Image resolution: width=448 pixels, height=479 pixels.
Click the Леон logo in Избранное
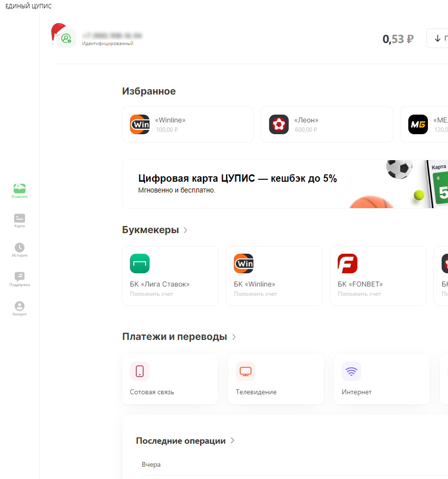pos(279,124)
